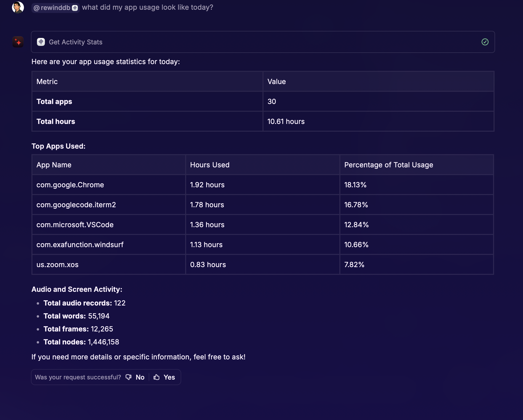Screen dimensions: 523x420
Task: Click the Get Activity Stats tool icon
Action: [x=41, y=42]
